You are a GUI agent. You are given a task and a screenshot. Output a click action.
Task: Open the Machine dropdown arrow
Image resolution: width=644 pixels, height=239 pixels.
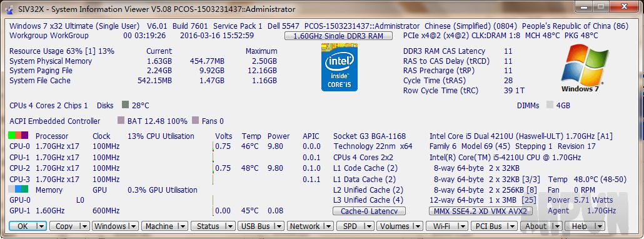(x=183, y=226)
